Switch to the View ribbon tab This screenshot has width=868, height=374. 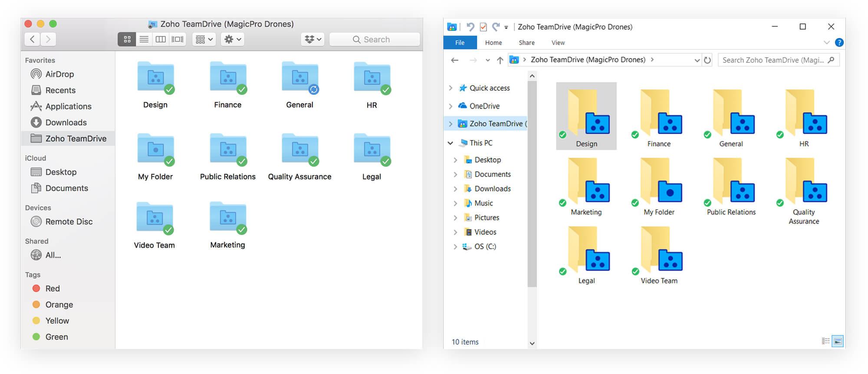[x=558, y=43]
